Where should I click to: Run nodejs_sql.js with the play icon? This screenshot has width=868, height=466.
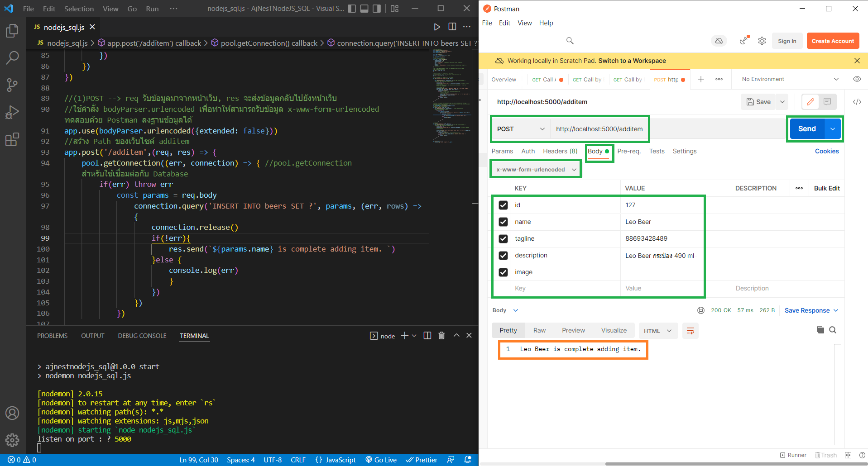tap(437, 27)
